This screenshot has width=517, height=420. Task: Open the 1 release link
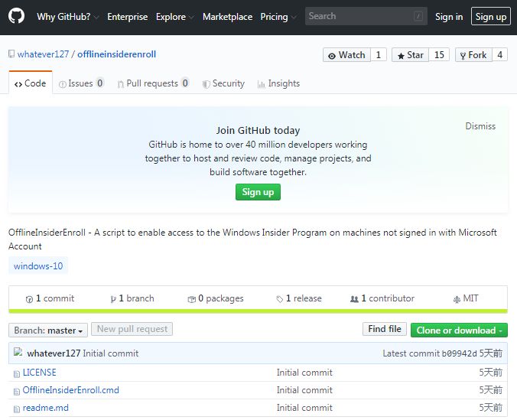[299, 298]
